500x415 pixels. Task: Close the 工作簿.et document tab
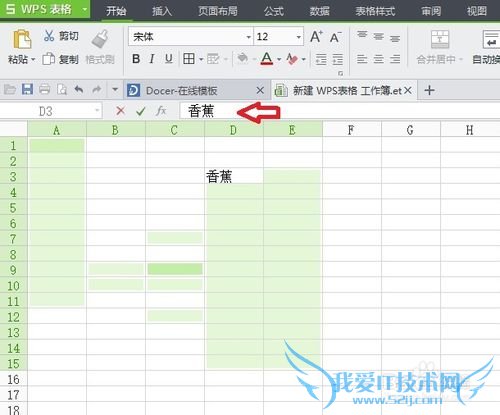(x=408, y=90)
